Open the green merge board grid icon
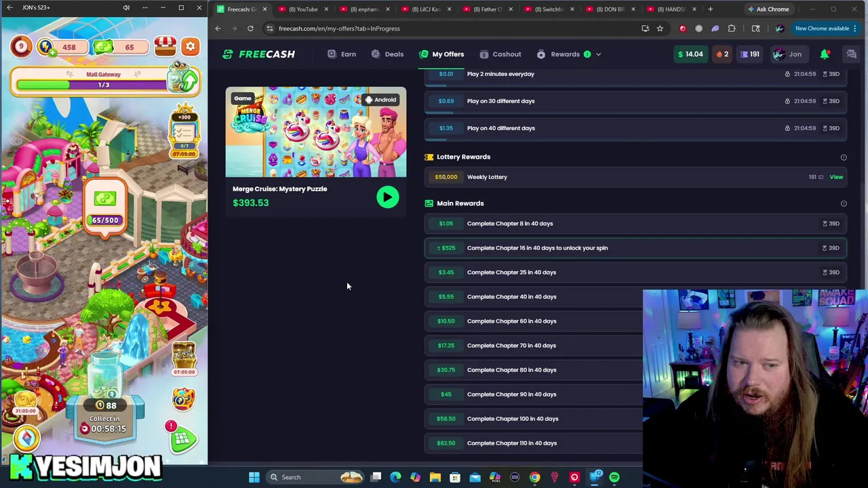 182,440
